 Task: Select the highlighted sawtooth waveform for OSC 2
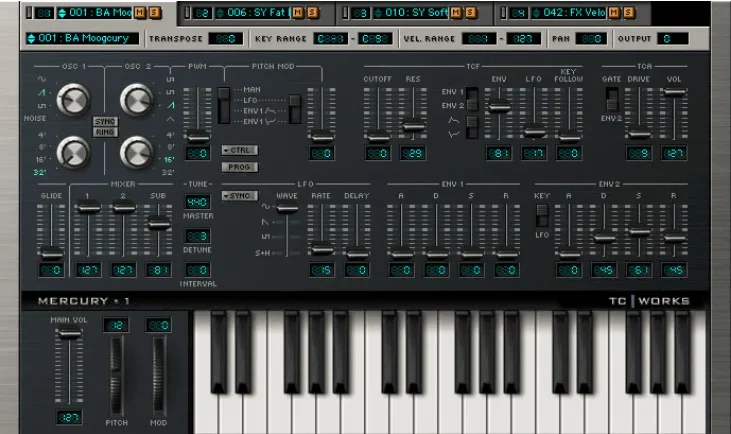point(171,105)
